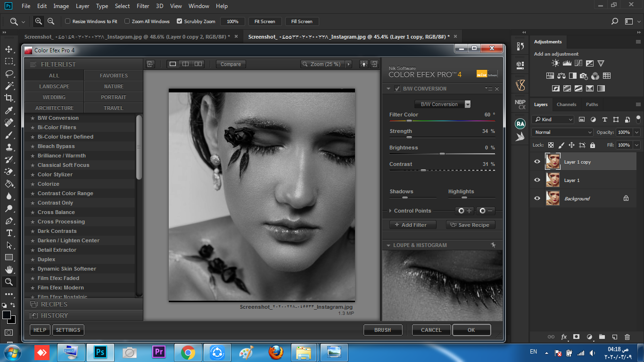Delete layer using trash icon
Image resolution: width=644 pixels, height=362 pixels.
pos(627,337)
